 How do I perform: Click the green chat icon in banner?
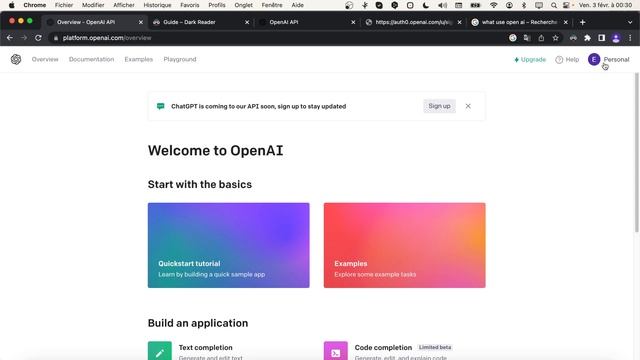point(160,106)
